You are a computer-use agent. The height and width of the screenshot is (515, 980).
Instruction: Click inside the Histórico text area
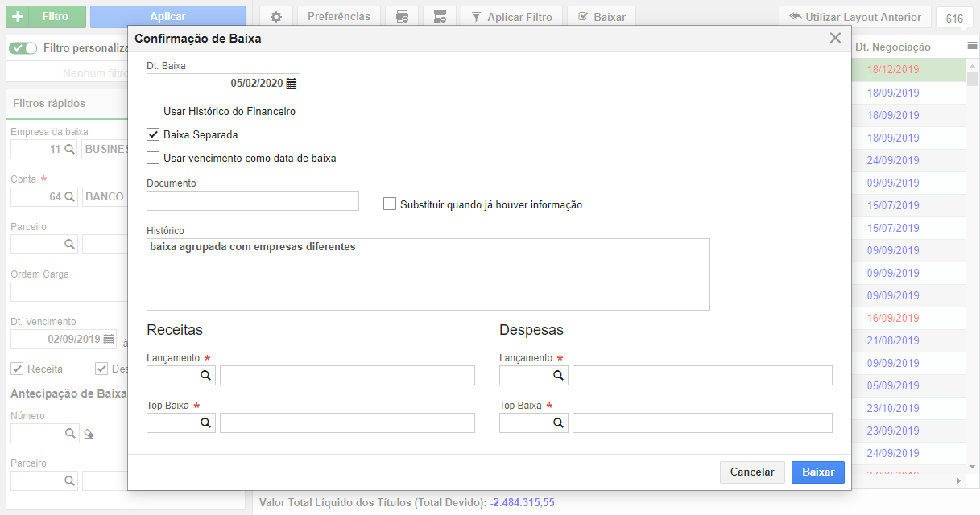point(428,274)
